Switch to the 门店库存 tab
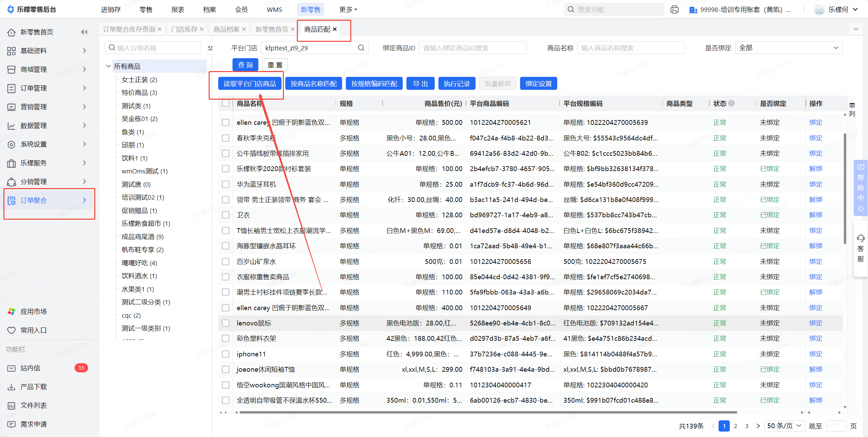The height and width of the screenshot is (437, 868). point(184,29)
